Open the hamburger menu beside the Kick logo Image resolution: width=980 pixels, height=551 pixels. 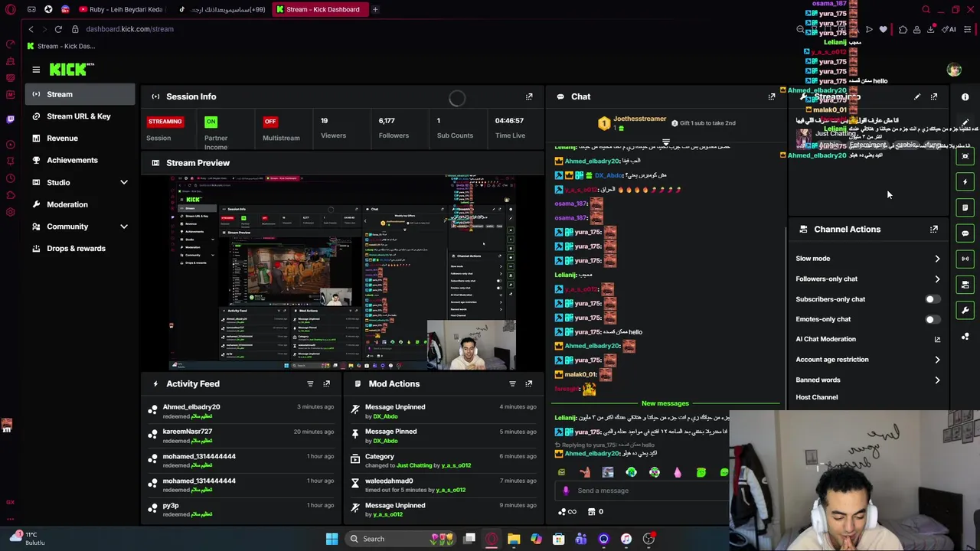tap(36, 70)
